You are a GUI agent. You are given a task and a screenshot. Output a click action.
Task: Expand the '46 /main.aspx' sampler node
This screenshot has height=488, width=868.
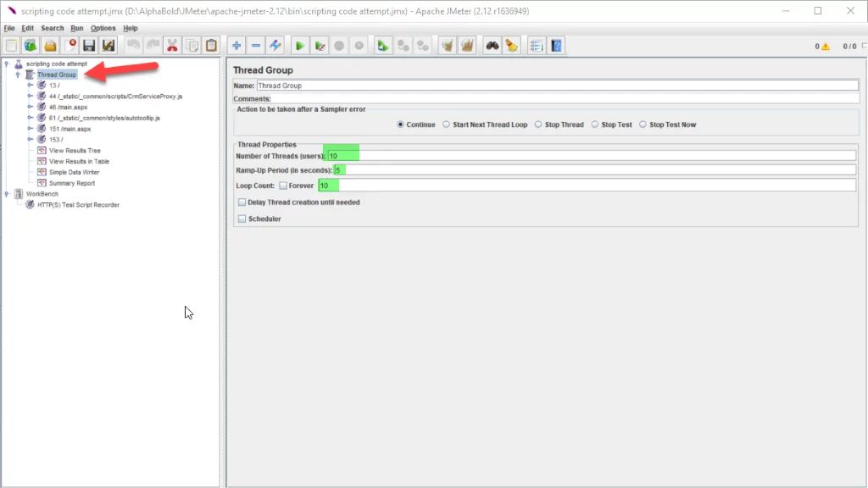click(30, 107)
